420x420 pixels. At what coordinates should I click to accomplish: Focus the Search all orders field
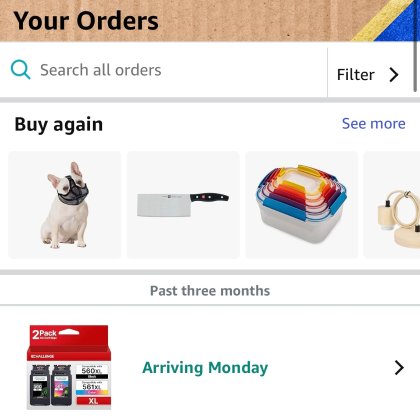pyautogui.click(x=163, y=70)
